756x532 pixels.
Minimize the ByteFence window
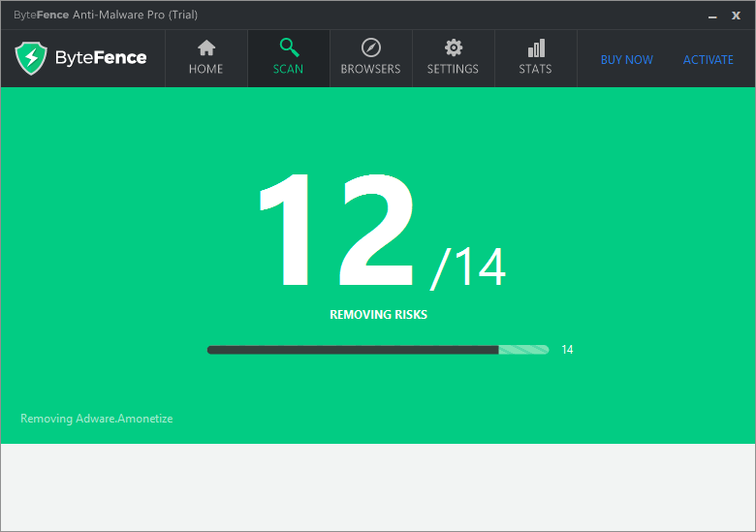712,16
